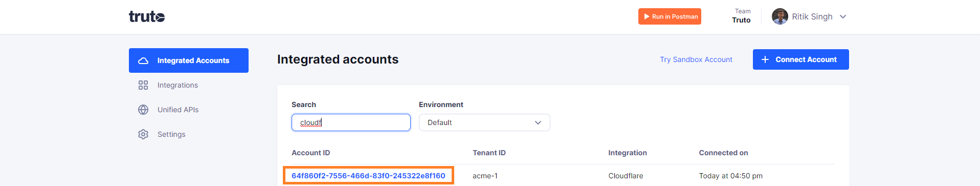Focus the Search input containing cloudf
This screenshot has height=186, width=980.
351,122
